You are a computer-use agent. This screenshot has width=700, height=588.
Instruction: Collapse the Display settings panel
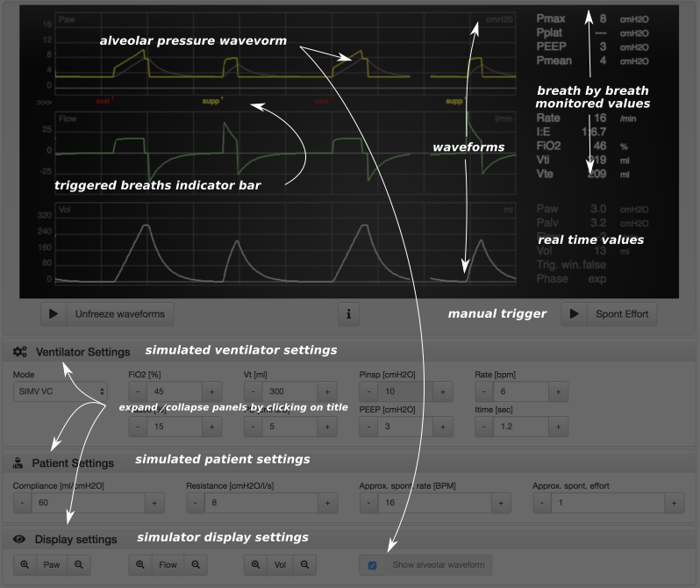coord(75,539)
